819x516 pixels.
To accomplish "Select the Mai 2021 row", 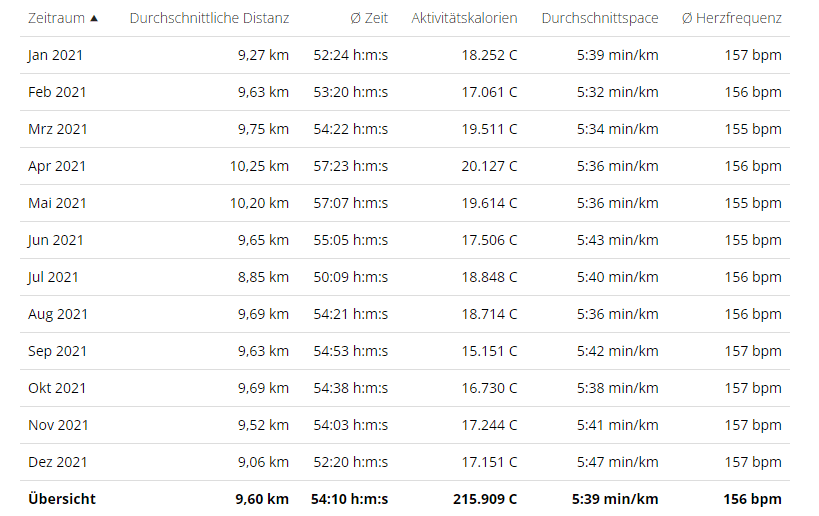I will 57,203.
